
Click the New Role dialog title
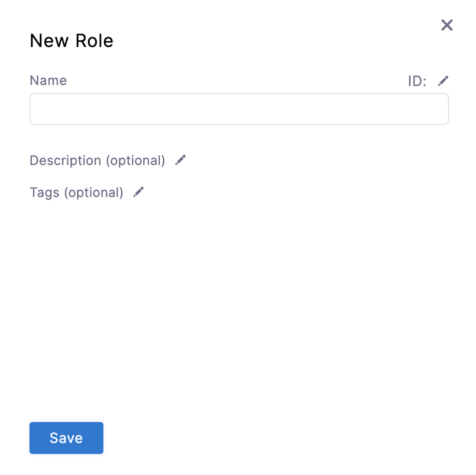coord(71,40)
